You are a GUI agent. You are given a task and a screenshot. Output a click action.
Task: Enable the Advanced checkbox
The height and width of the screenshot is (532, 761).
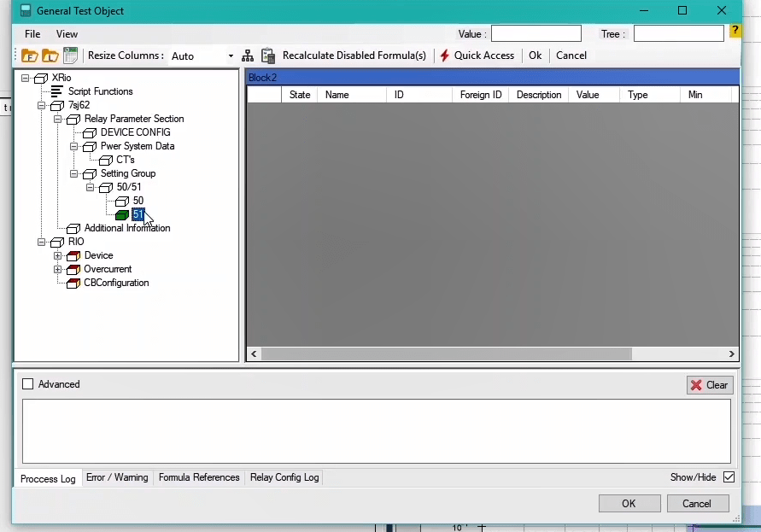pos(28,384)
